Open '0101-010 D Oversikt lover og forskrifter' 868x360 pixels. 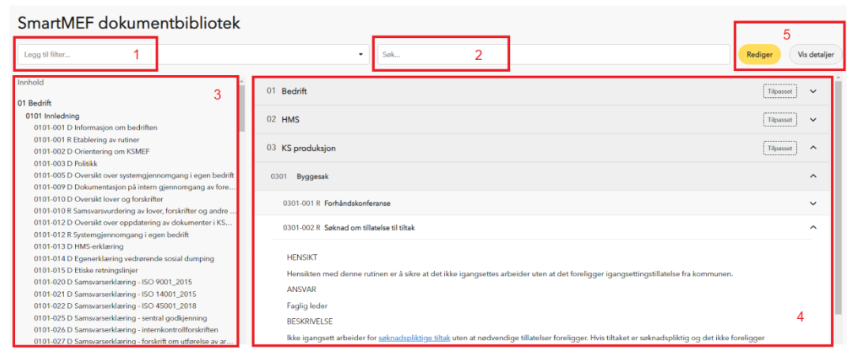[x=98, y=199]
